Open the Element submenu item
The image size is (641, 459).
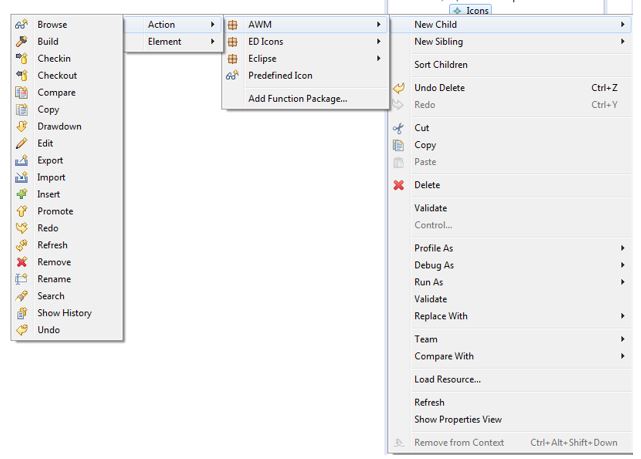165,41
